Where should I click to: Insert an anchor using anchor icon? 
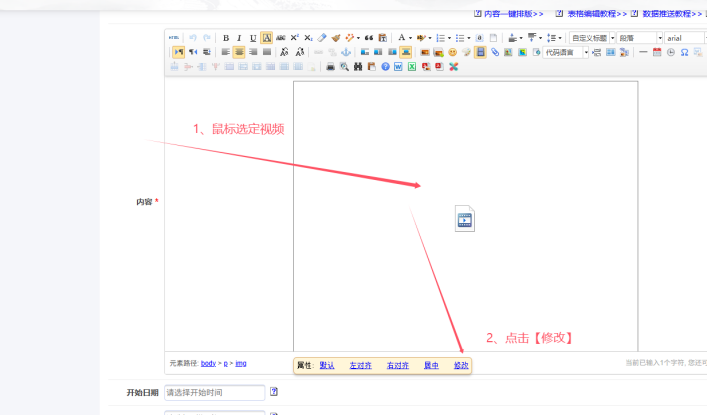click(x=346, y=52)
